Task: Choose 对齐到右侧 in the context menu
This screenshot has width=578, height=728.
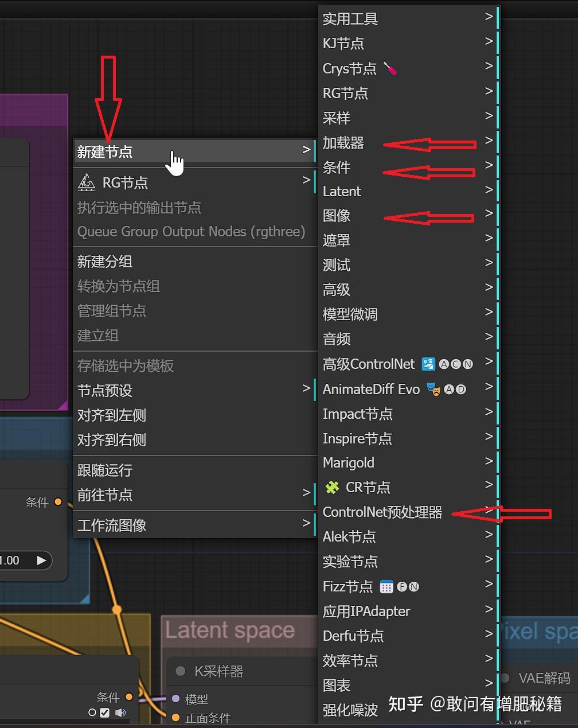Action: [195, 440]
